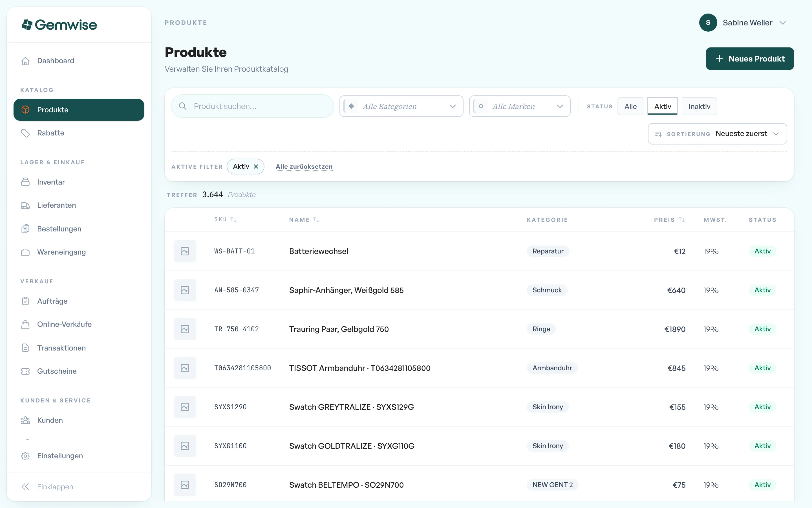Click Swatch GOLDTRALIZE · SYXG110G name

tap(352, 446)
